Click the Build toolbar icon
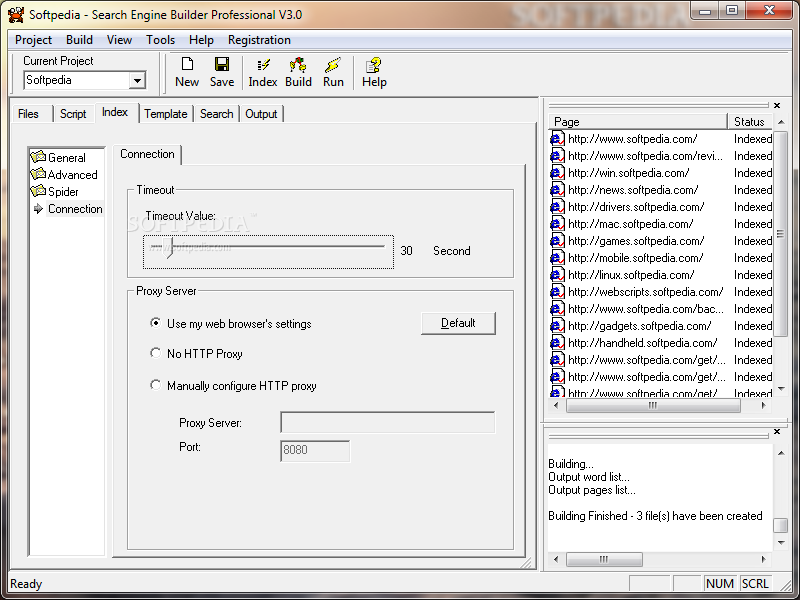The width and height of the screenshot is (800, 600). pos(298,65)
